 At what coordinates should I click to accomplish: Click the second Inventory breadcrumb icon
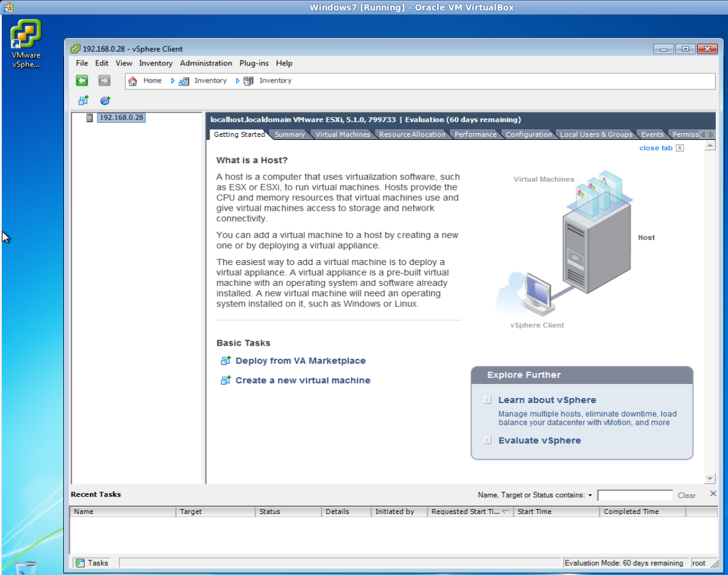[249, 81]
